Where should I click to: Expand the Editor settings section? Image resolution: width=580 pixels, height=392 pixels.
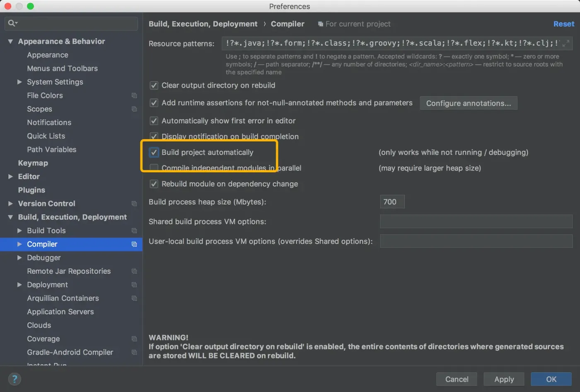[x=11, y=177]
